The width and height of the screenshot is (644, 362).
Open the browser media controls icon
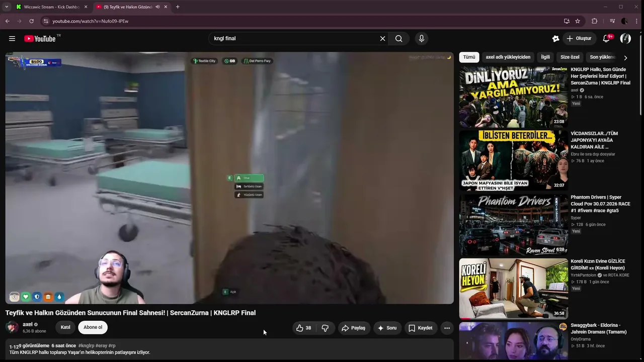(x=612, y=21)
